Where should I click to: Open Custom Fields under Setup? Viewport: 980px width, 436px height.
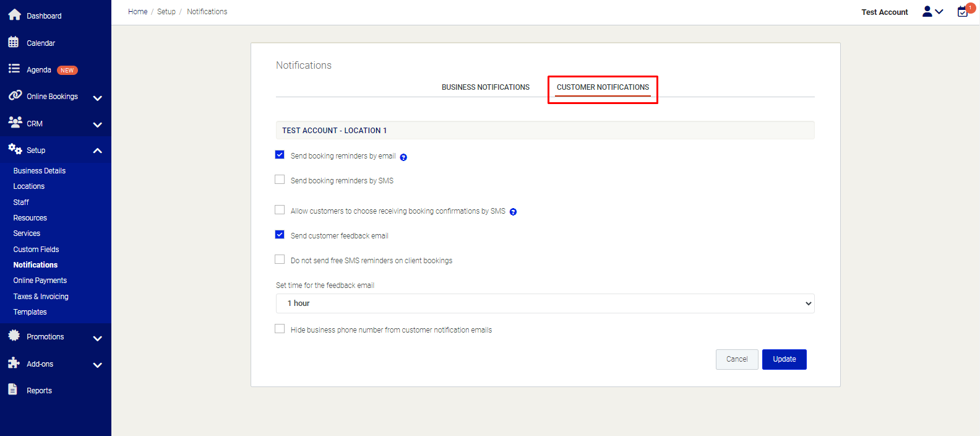click(37, 250)
